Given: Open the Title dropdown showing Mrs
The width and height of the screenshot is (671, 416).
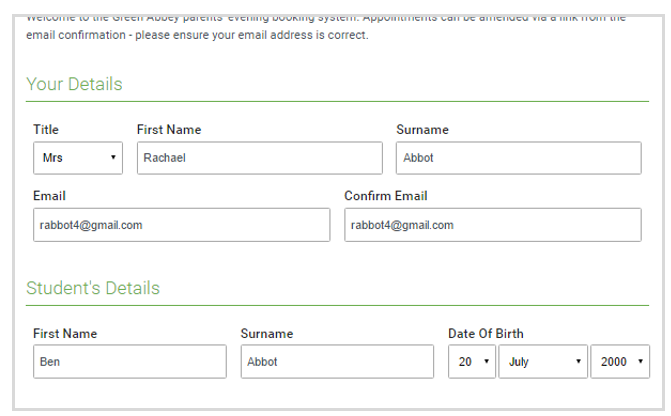Looking at the screenshot, I should tap(78, 158).
